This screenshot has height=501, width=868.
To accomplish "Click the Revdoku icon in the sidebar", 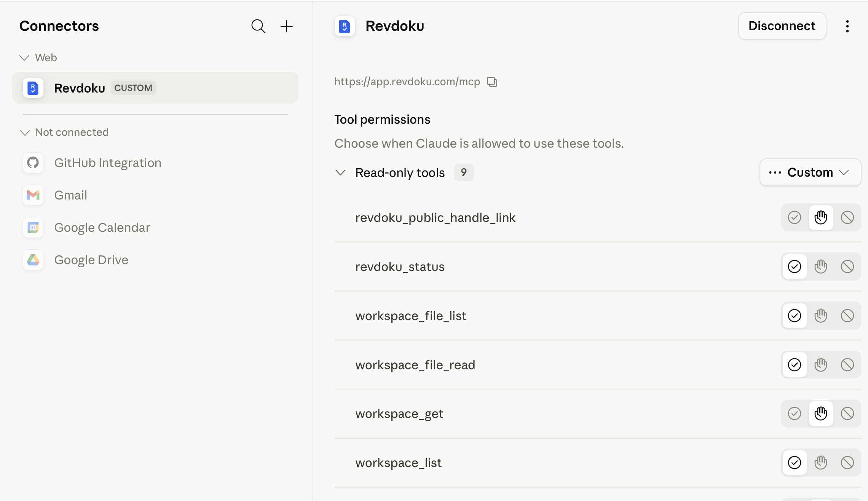I will (x=33, y=88).
